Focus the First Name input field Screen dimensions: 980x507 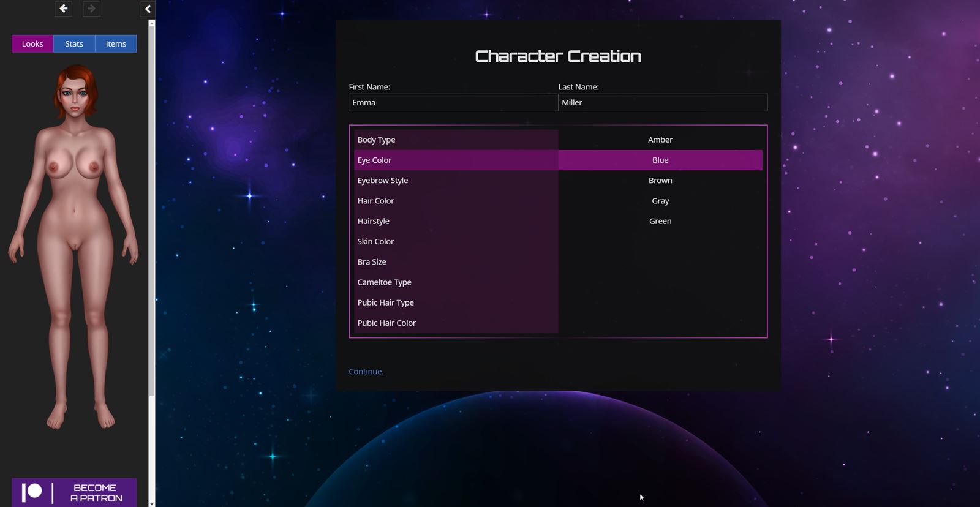[x=453, y=102]
